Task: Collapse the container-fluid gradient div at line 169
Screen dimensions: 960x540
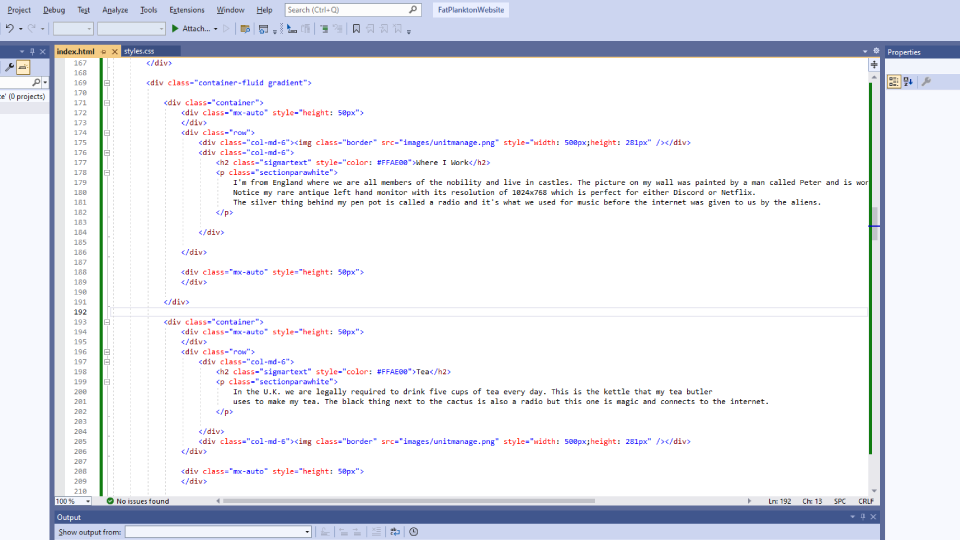Action: point(107,83)
